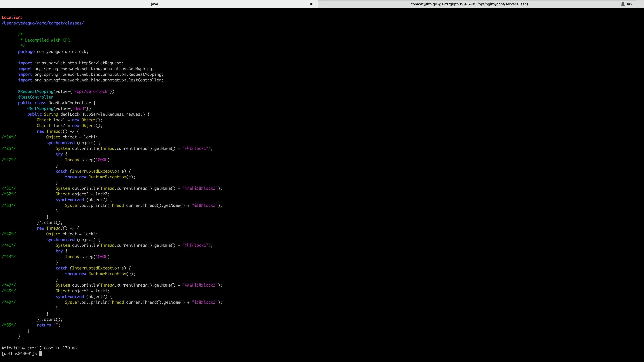Click the ⌘2 shortcut label on ssh tab

pos(630,4)
